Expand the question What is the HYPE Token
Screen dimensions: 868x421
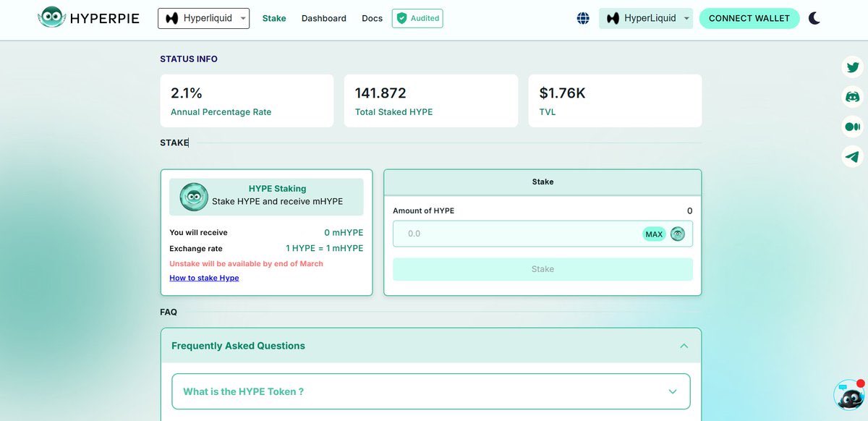(431, 391)
